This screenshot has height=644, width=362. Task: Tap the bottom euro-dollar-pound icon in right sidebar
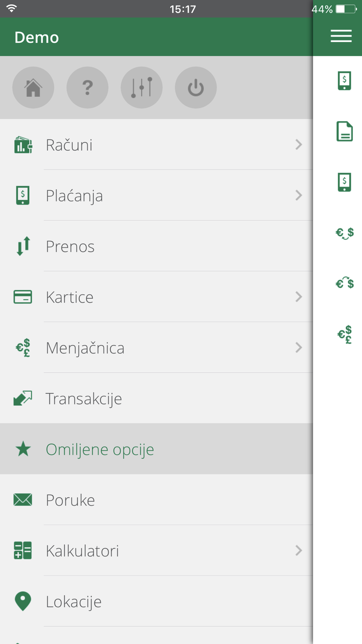pos(344,334)
